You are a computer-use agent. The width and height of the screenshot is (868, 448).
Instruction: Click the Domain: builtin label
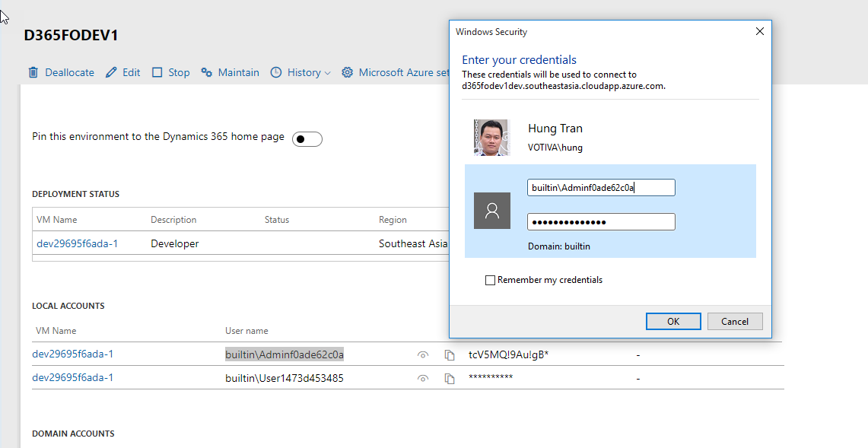(x=558, y=246)
